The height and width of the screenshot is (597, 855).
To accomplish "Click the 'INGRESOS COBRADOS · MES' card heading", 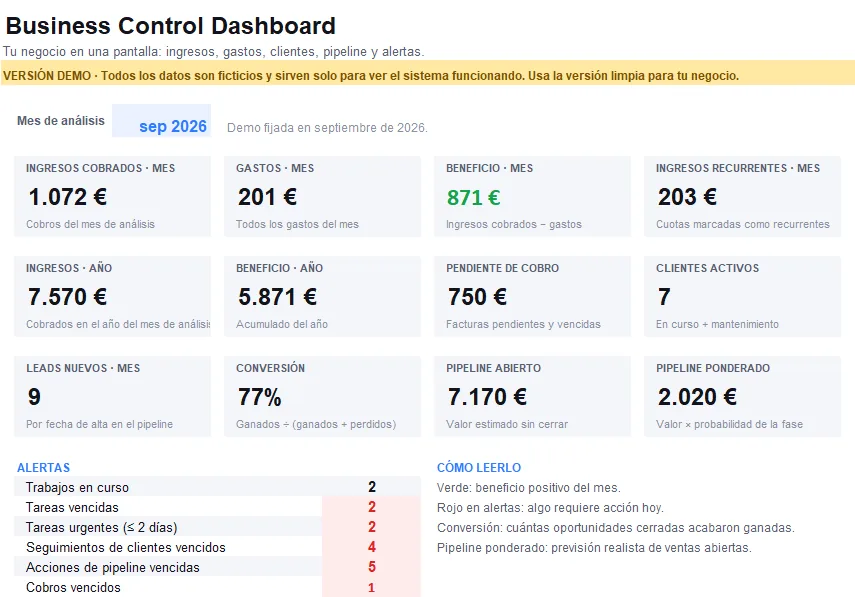I will 100,168.
